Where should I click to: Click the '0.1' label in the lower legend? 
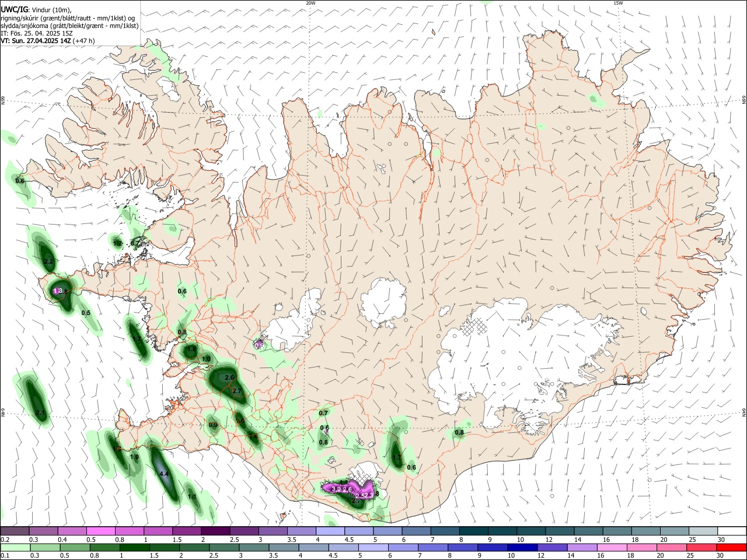[5, 555]
